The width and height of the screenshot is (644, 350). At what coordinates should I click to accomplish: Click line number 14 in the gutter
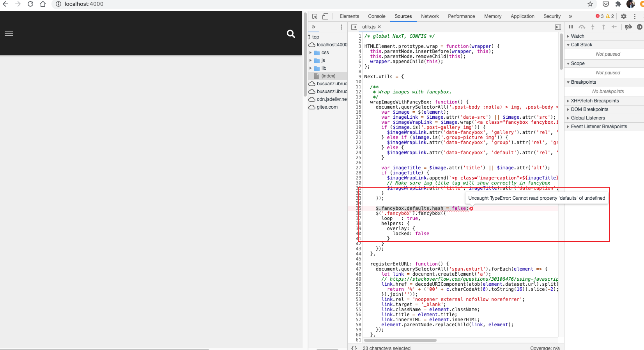point(358,102)
